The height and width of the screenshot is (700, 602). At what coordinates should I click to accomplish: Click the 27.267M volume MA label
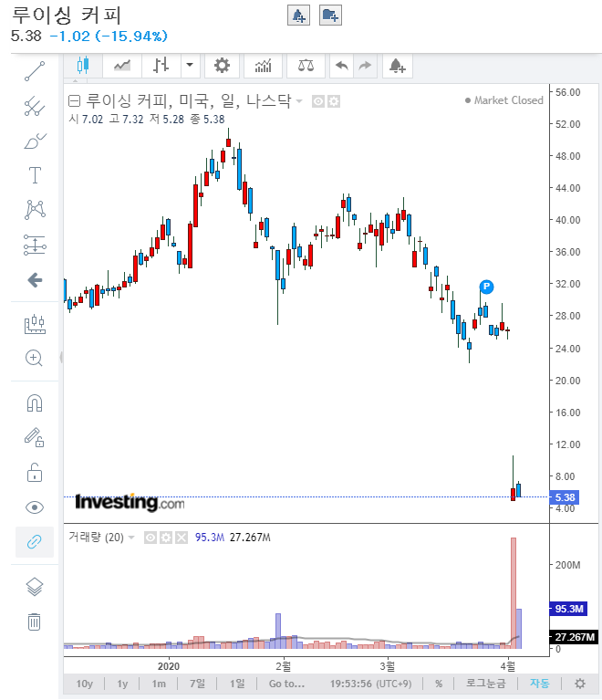pos(574,637)
